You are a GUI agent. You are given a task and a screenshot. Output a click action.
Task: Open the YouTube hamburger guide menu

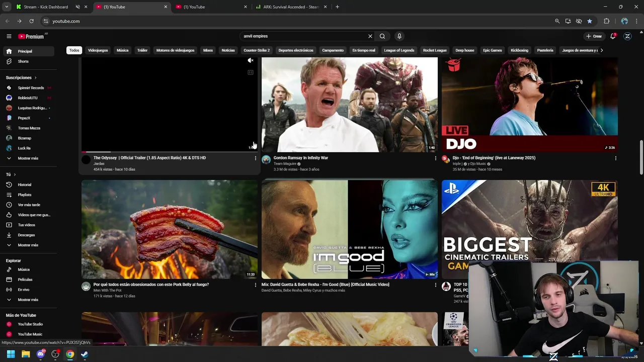point(9,36)
